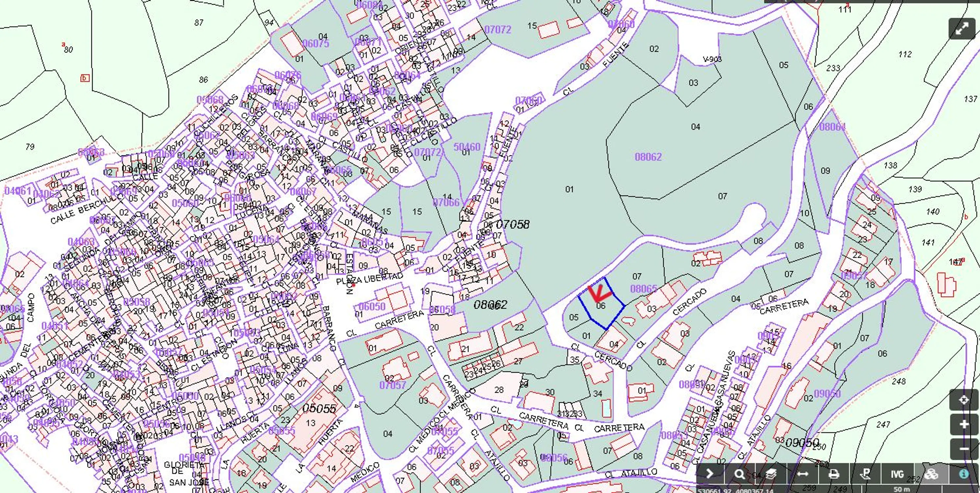The height and width of the screenshot is (493, 980).
Task: Click rural parcel number 87
Action: tap(199, 23)
